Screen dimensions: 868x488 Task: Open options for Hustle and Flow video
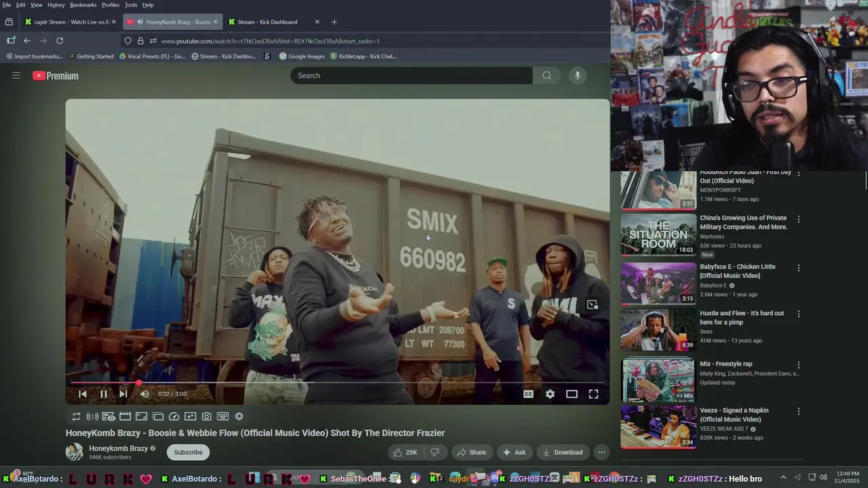798,314
